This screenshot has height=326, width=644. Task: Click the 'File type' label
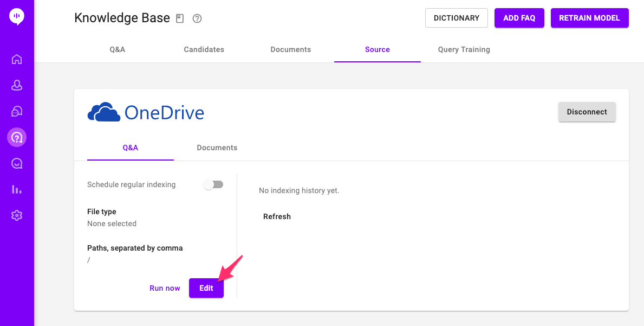coord(101,212)
